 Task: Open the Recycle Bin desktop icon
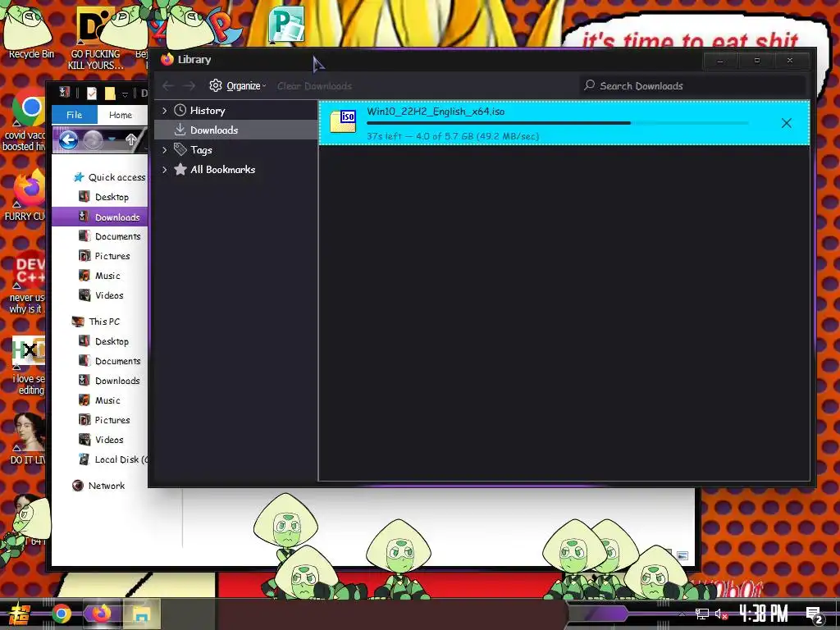coord(30,32)
